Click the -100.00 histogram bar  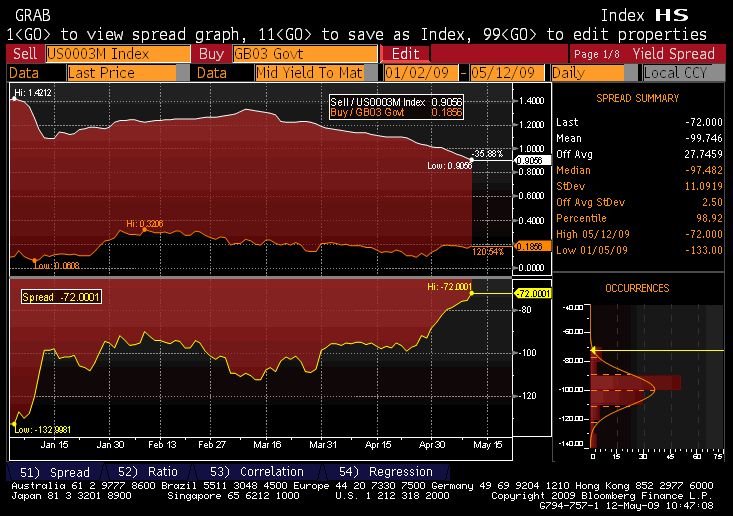(636, 383)
